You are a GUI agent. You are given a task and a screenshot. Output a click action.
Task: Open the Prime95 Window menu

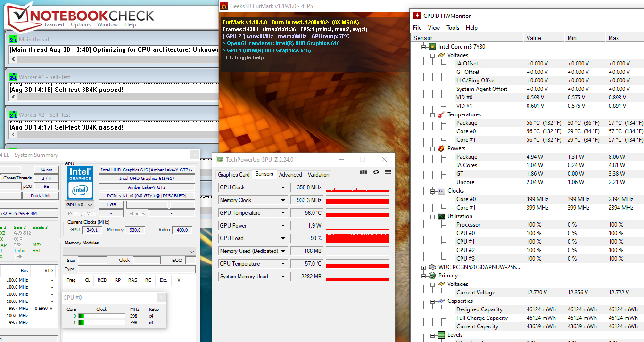(x=107, y=24)
